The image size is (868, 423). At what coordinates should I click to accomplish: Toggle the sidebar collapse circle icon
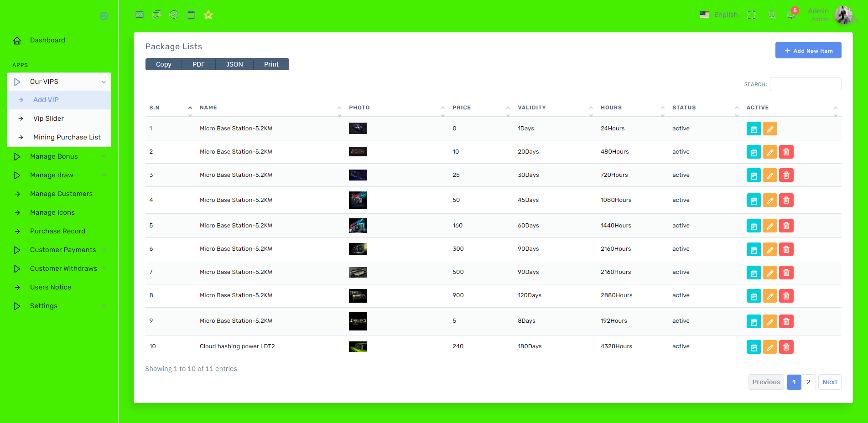pyautogui.click(x=104, y=16)
